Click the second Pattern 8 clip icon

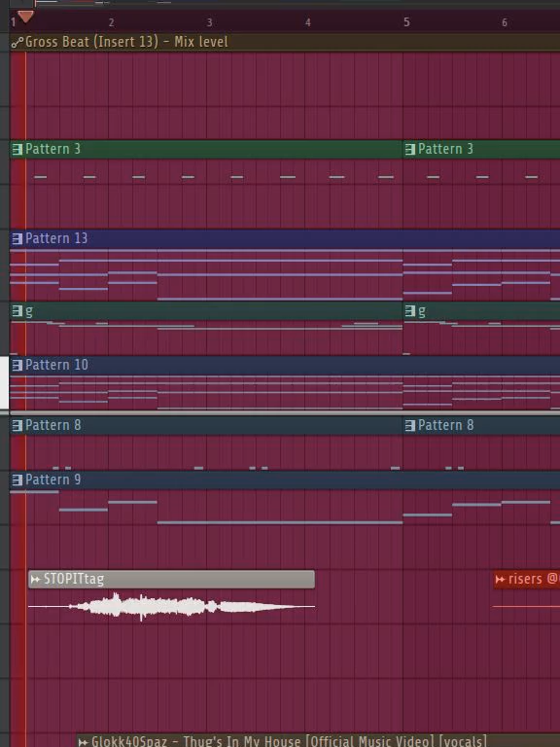(410, 425)
